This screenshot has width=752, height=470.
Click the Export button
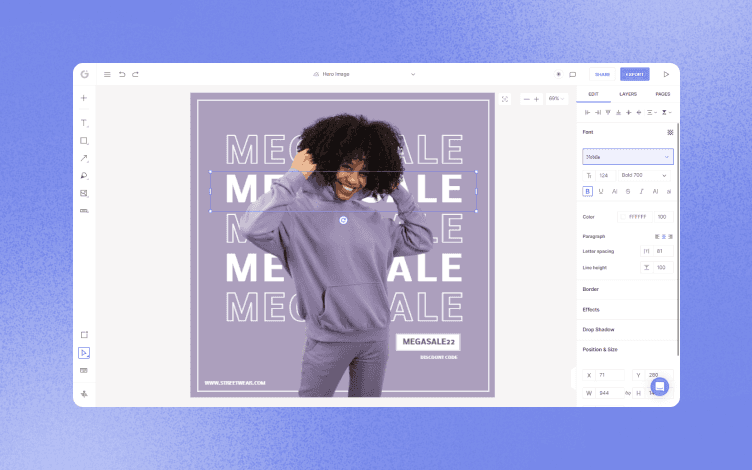[x=634, y=74]
